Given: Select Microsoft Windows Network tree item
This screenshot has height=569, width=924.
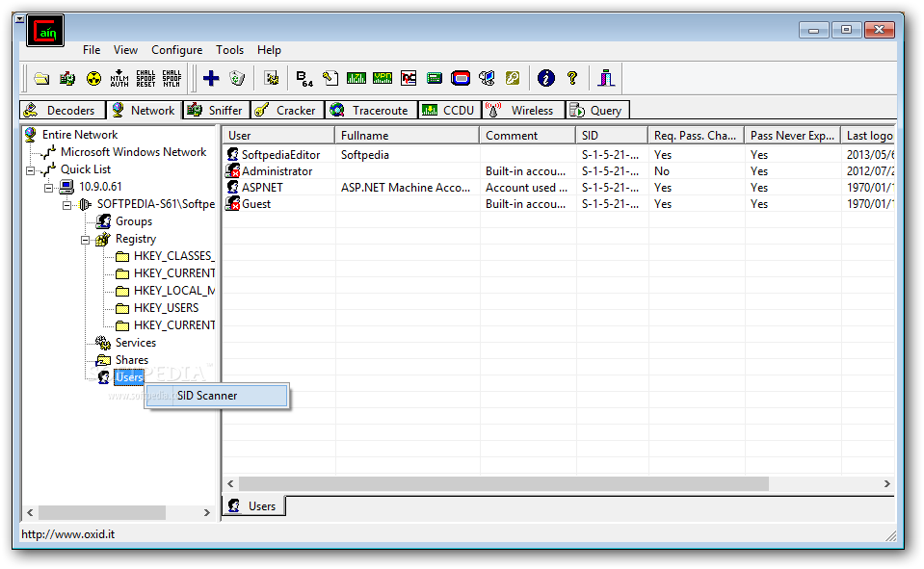Looking at the screenshot, I should pos(133,152).
